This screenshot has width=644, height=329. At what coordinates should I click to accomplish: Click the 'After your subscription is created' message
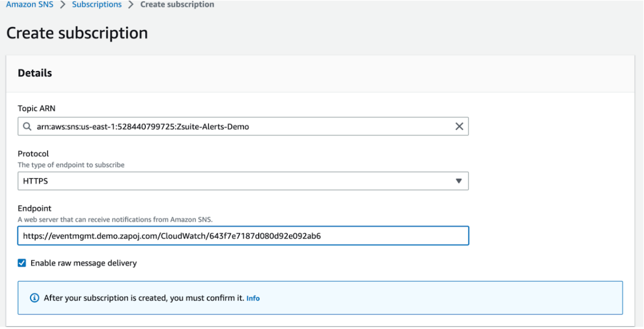click(x=144, y=298)
